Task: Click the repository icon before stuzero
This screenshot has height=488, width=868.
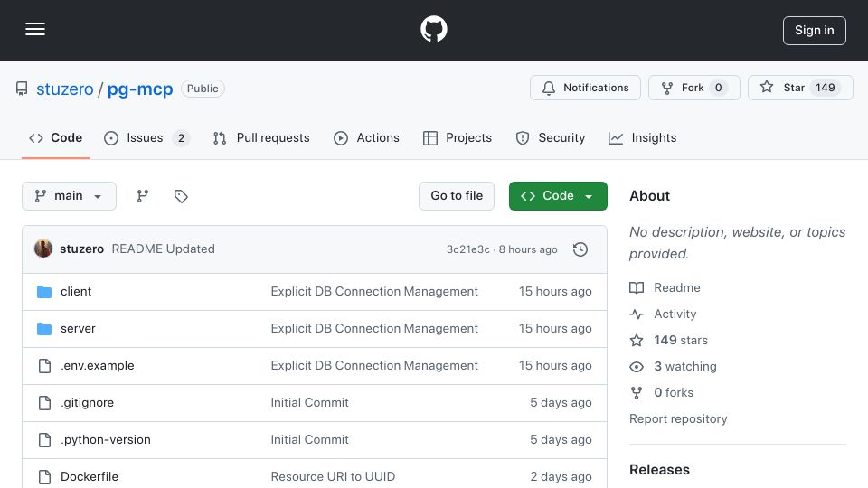Action: [x=22, y=89]
